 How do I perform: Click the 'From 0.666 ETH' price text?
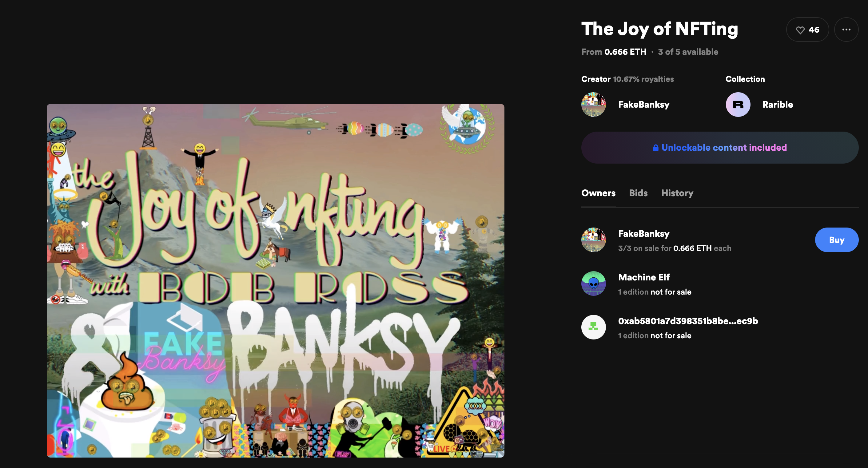coord(614,52)
